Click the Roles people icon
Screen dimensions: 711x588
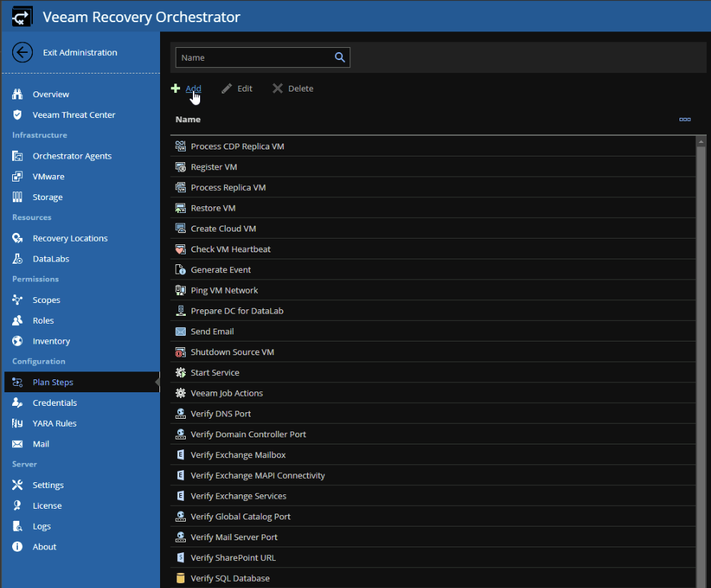click(x=17, y=321)
